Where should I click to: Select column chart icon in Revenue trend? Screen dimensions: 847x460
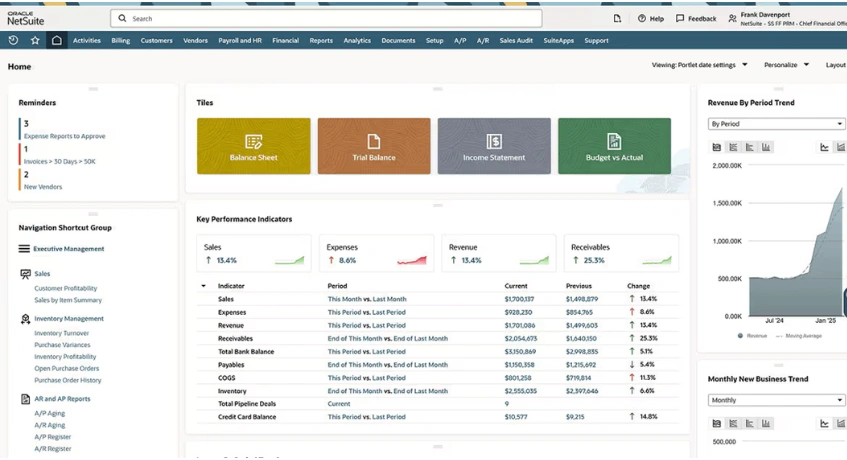pos(766,147)
